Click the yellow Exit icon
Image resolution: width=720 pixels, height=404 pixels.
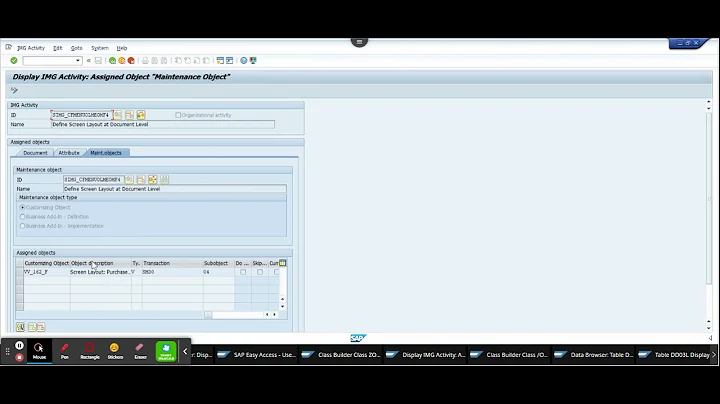point(122,61)
